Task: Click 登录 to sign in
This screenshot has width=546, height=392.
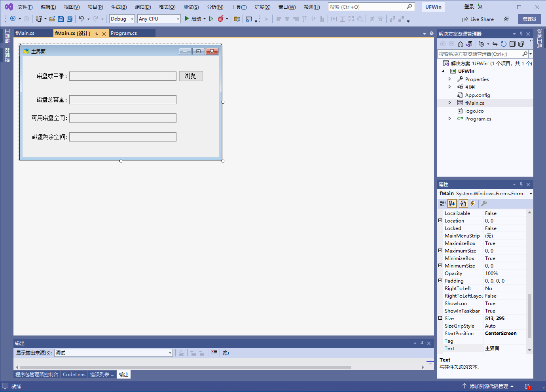Action: point(469,7)
